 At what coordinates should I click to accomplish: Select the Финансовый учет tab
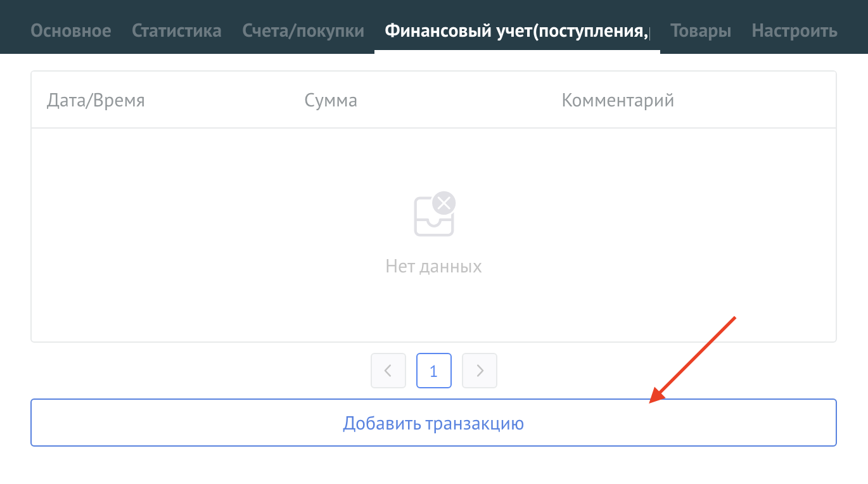point(516,30)
